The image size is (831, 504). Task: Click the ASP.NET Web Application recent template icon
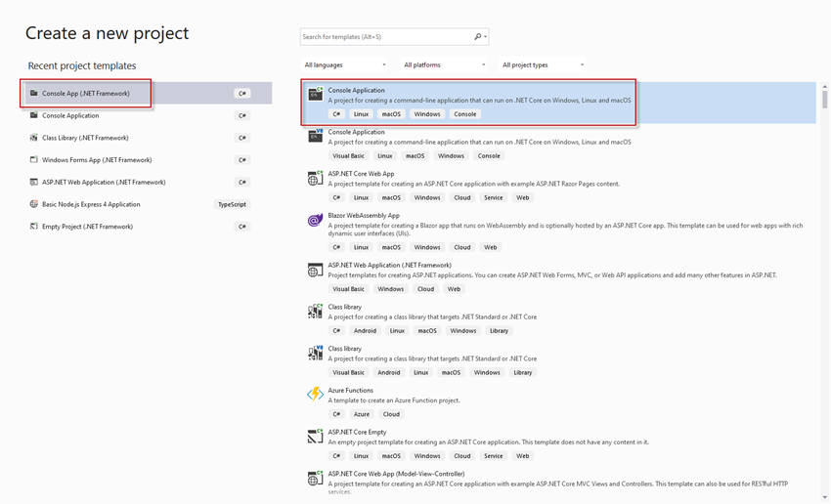coord(34,182)
